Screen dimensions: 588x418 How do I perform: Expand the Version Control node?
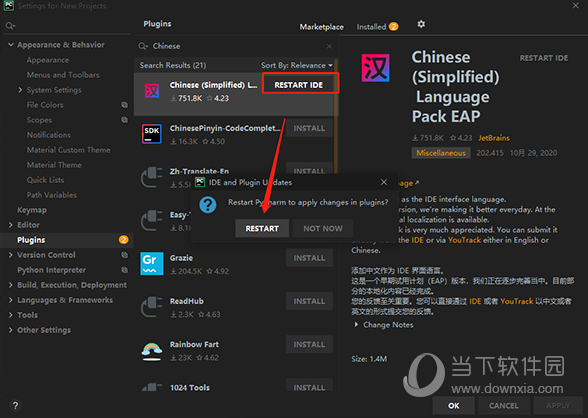click(10, 255)
